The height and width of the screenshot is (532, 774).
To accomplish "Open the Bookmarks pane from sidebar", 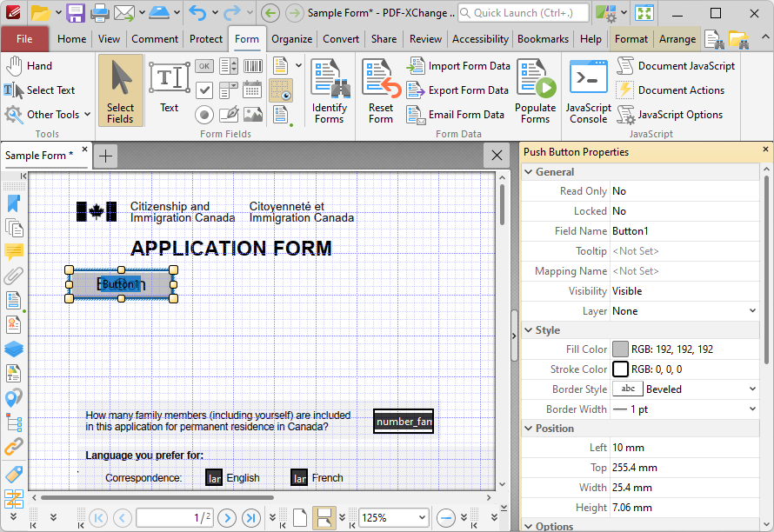I will tap(14, 203).
